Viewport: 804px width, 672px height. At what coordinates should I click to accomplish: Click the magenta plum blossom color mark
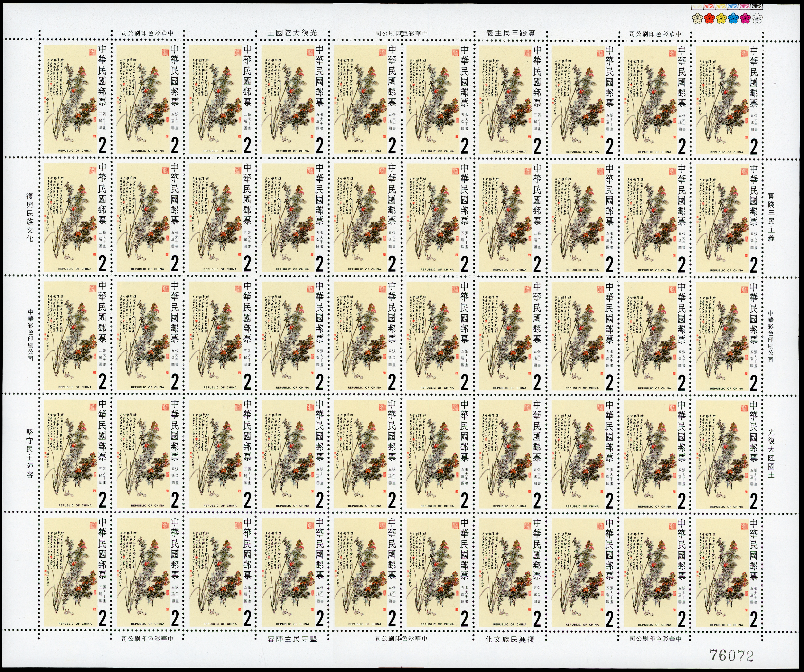745,18
